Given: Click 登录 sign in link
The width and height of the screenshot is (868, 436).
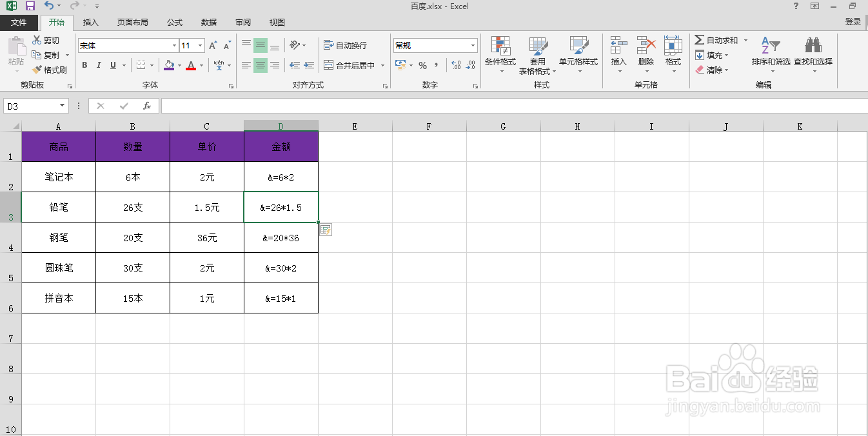Looking at the screenshot, I should 853,22.
